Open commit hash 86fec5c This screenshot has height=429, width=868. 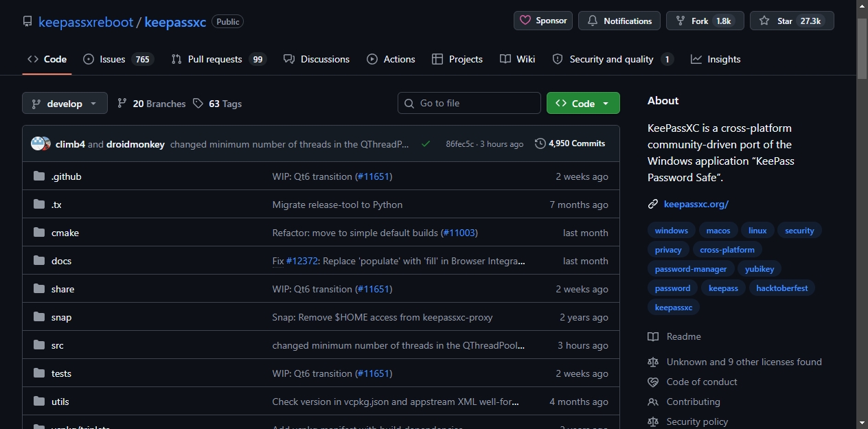[459, 144]
